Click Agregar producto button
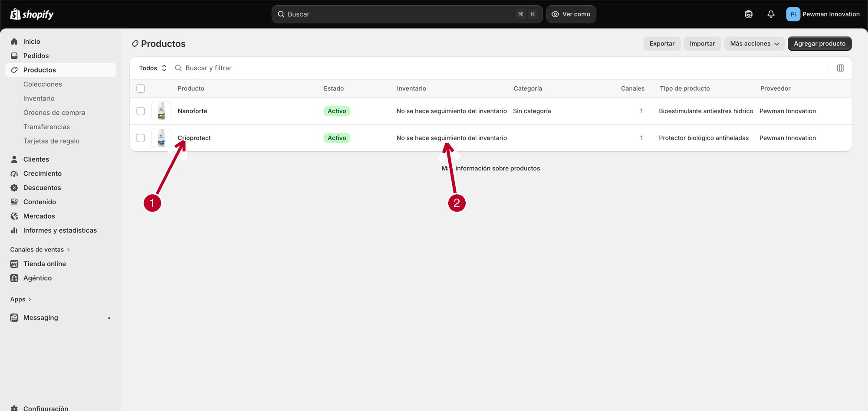Viewport: 868px width, 411px height. 819,43
